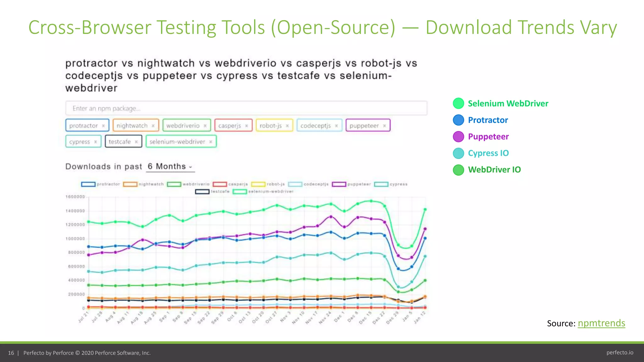Toggle robot-js series in chart legend
The width and height of the screenshot is (644, 362).
coord(268,184)
